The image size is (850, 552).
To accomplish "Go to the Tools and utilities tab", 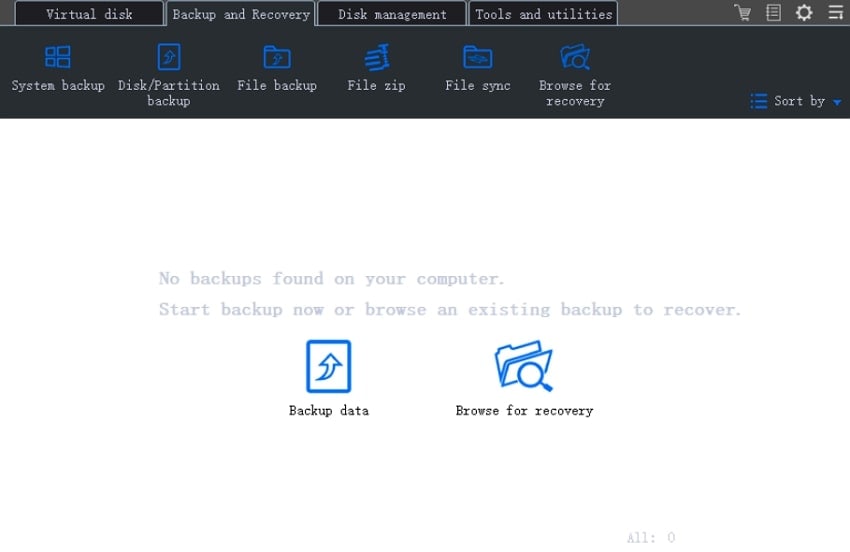I will [x=543, y=14].
